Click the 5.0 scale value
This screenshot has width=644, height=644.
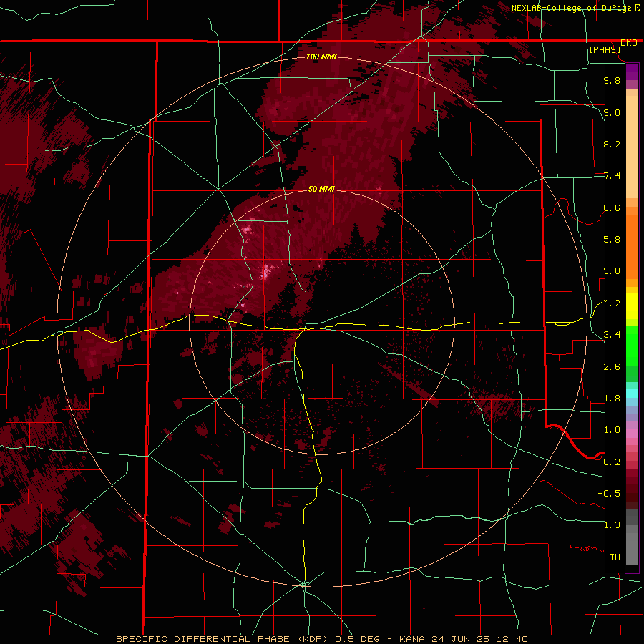612,271
